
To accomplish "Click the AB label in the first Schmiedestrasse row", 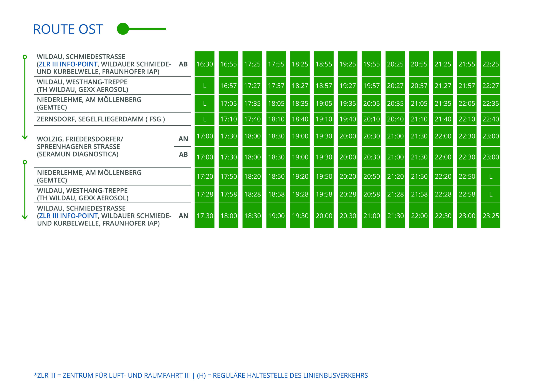I will 183,64.
